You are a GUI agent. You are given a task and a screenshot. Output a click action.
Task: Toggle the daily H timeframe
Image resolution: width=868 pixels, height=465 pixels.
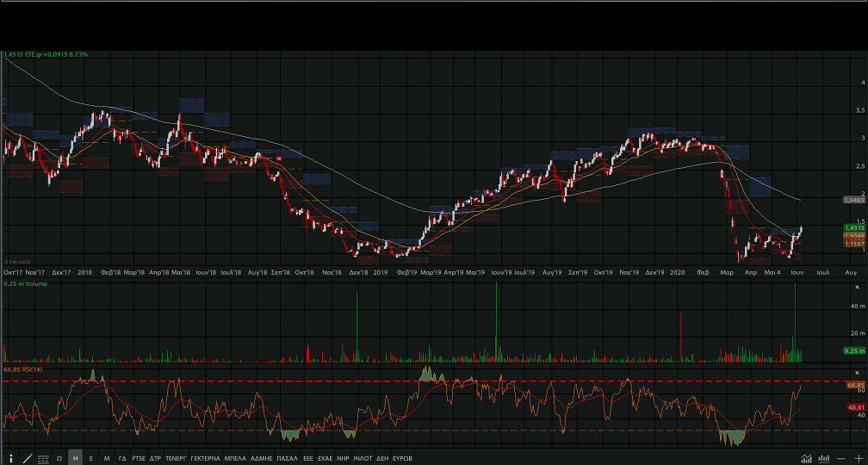[76, 458]
